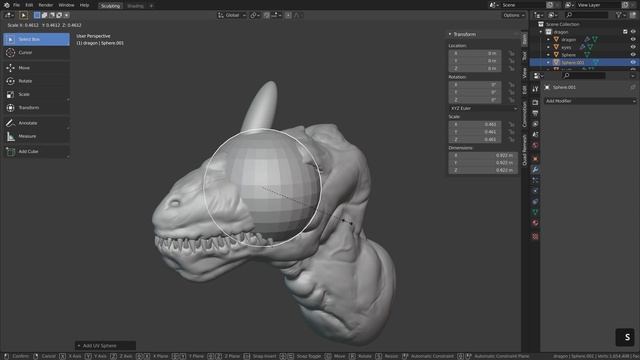Switch to the Sculpting workspace tab
The width and height of the screenshot is (640, 360).
tap(110, 6)
